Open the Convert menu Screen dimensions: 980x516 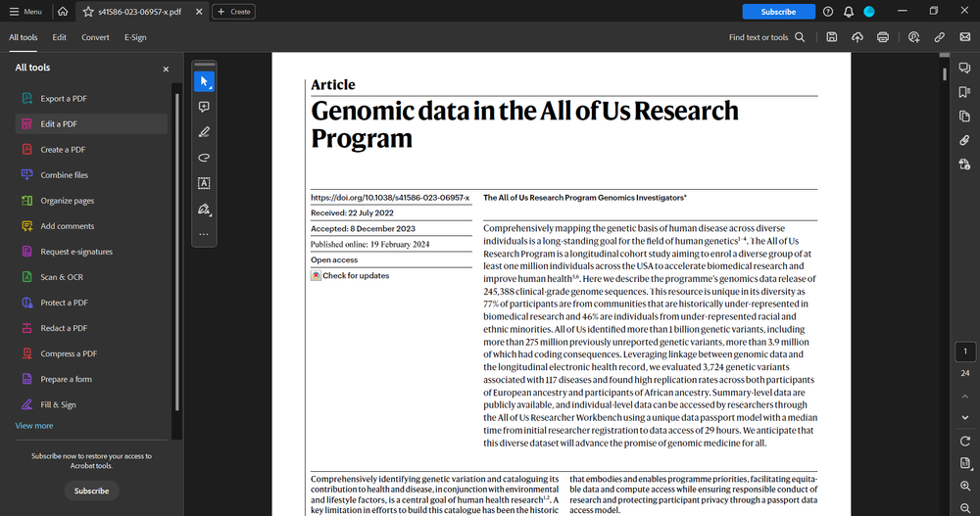coord(95,37)
